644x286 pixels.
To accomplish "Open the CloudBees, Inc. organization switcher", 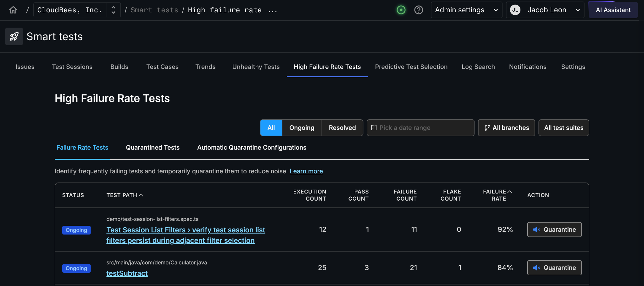I will (77, 10).
